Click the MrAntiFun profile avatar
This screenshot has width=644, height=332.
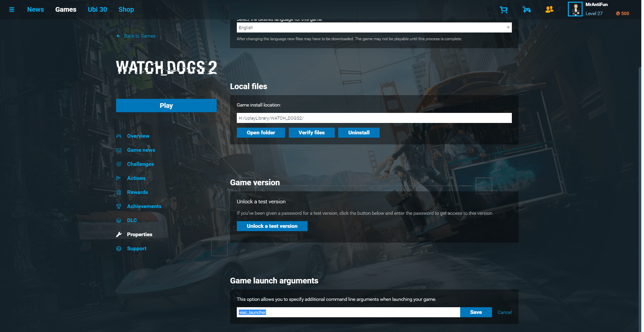pyautogui.click(x=575, y=9)
